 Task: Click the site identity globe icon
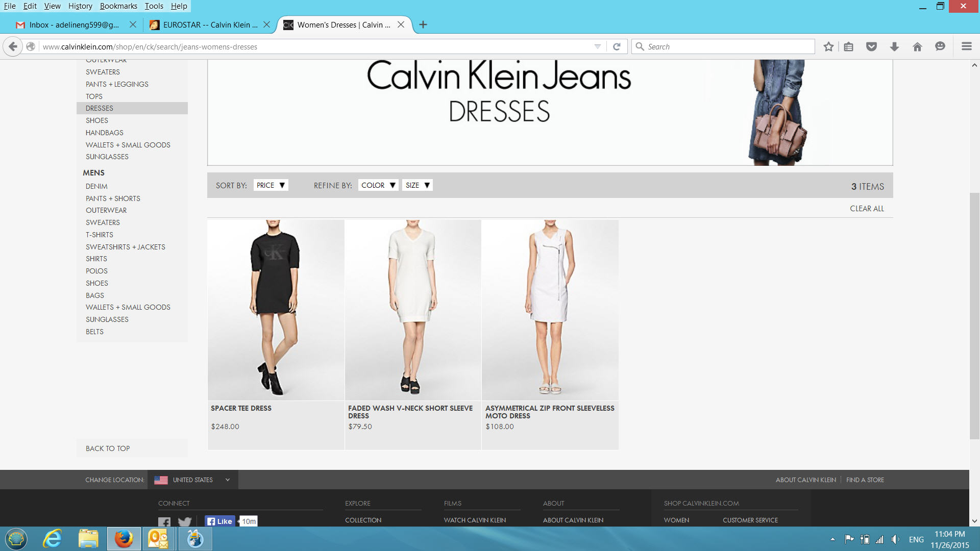point(31,46)
